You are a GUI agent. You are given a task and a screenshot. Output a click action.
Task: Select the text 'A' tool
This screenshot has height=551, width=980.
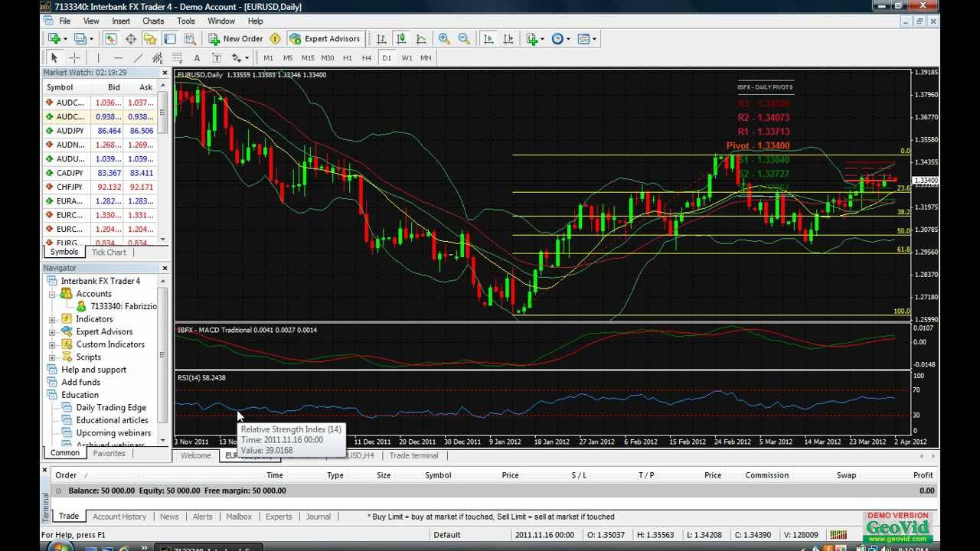(197, 57)
